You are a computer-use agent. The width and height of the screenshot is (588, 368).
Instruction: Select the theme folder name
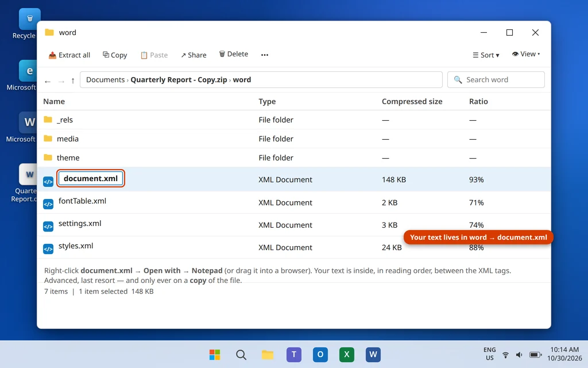point(68,158)
